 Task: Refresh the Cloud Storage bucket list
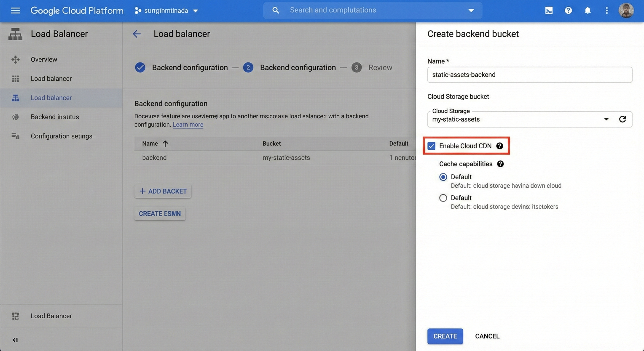(622, 119)
